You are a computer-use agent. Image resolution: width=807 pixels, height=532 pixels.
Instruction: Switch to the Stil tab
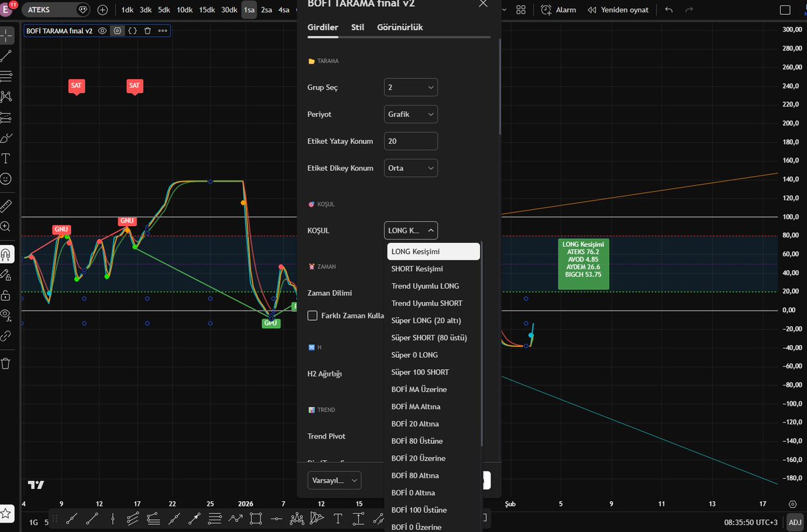[x=357, y=28]
